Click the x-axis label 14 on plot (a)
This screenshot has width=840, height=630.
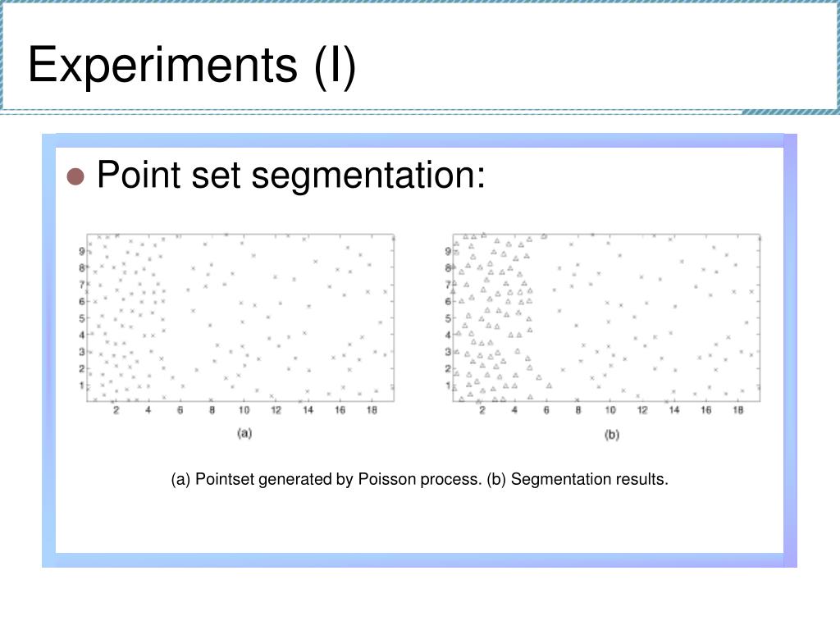pos(308,410)
